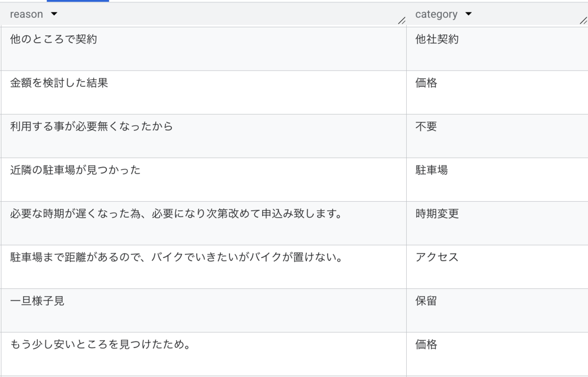Select the cell 一旦様子見
Screen dimensions: 588x377
pyautogui.click(x=203, y=310)
